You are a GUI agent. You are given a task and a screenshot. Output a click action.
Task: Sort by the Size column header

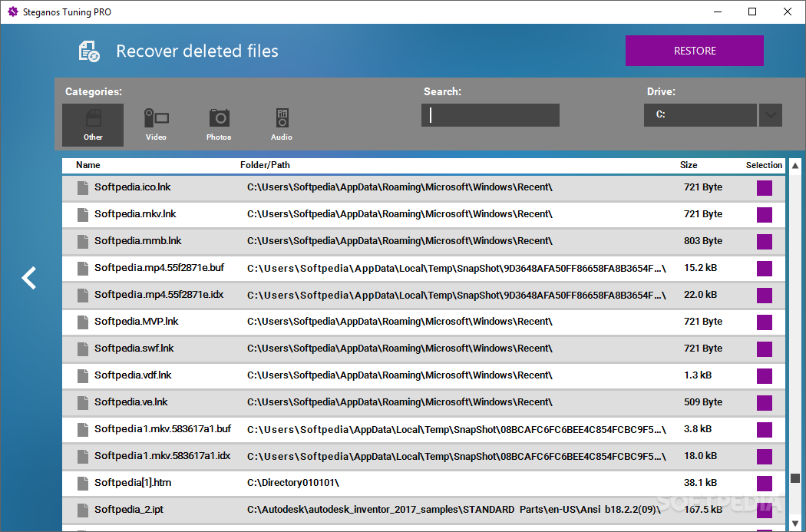click(x=689, y=165)
